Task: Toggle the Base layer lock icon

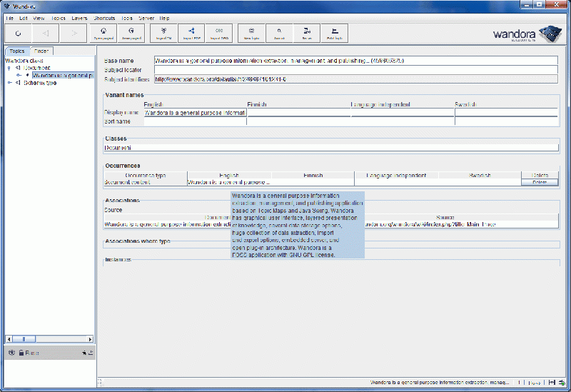Action: click(21, 353)
